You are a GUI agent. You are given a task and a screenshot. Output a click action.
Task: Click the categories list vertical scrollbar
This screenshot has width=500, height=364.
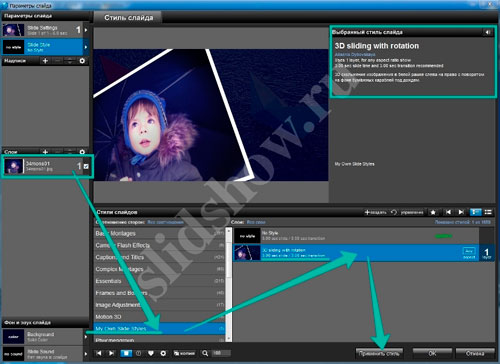[x=229, y=284]
